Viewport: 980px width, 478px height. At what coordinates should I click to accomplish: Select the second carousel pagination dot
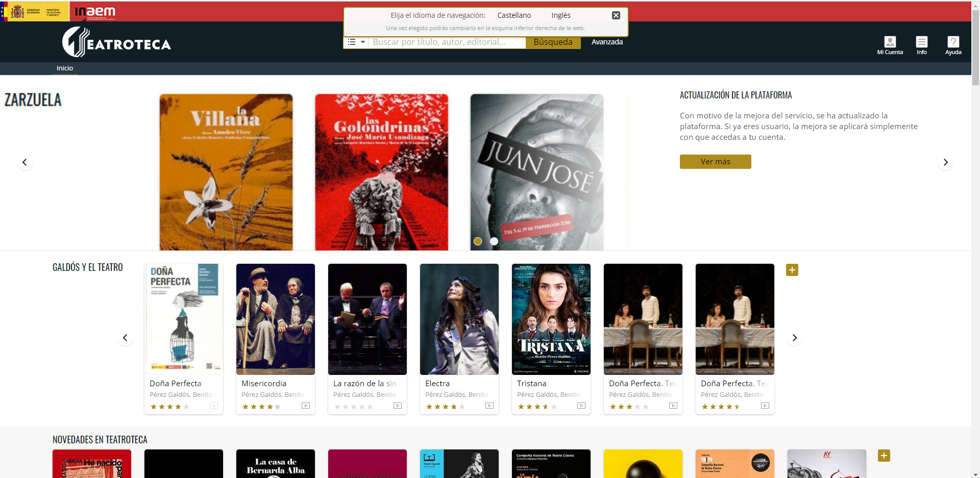[494, 241]
